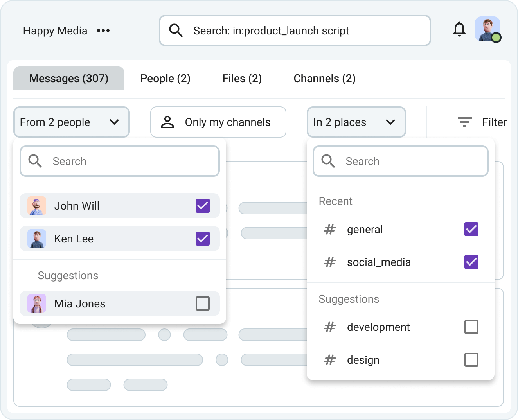Viewport: 518px width, 420px height.
Task: Click the hashtag icon beside development
Action: (330, 327)
